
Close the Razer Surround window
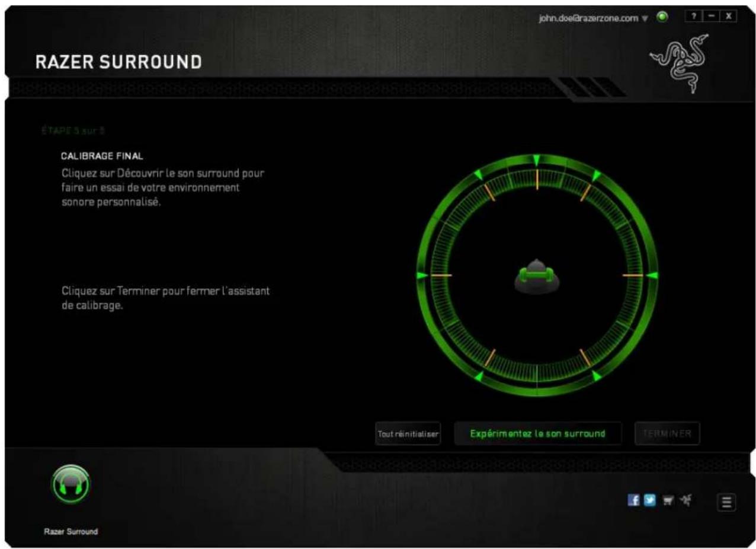click(x=729, y=17)
